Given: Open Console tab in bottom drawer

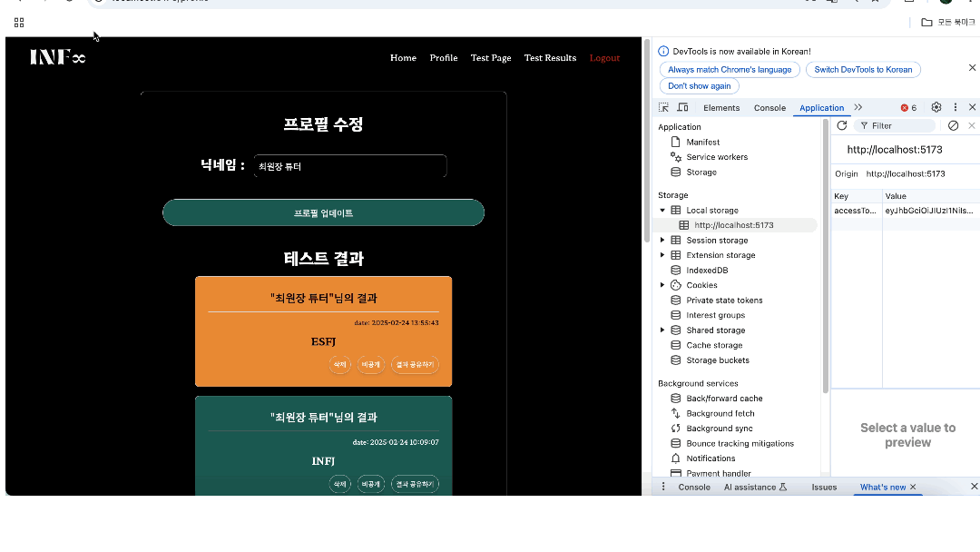Looking at the screenshot, I should click(694, 487).
